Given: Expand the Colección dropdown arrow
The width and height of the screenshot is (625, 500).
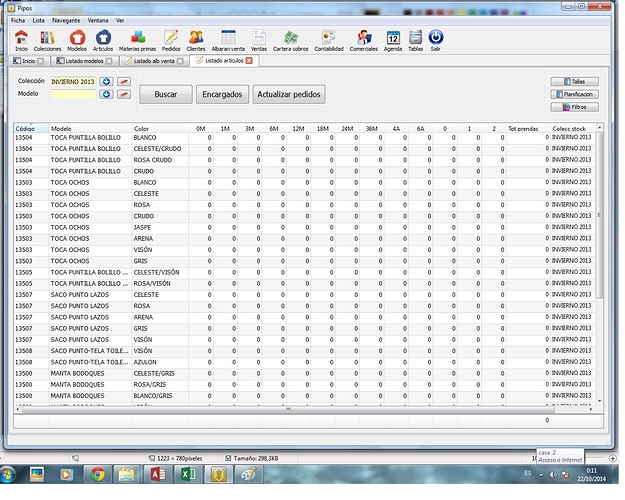Looking at the screenshot, I should [x=106, y=80].
